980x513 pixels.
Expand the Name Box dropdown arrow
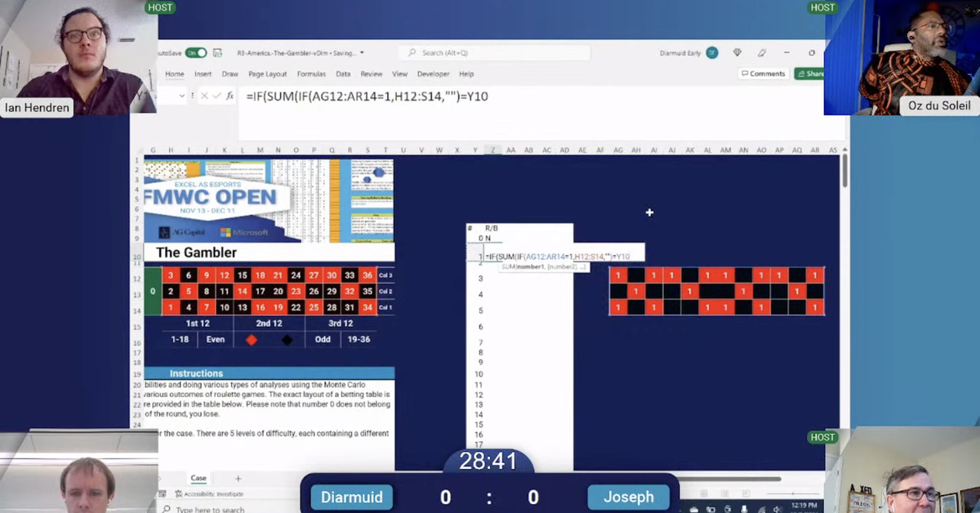(x=182, y=96)
